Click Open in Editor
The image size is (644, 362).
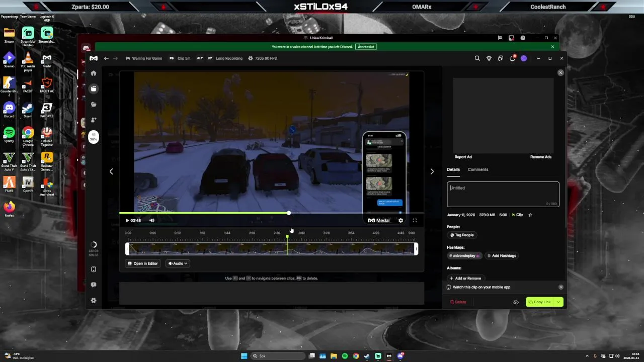[143, 263]
